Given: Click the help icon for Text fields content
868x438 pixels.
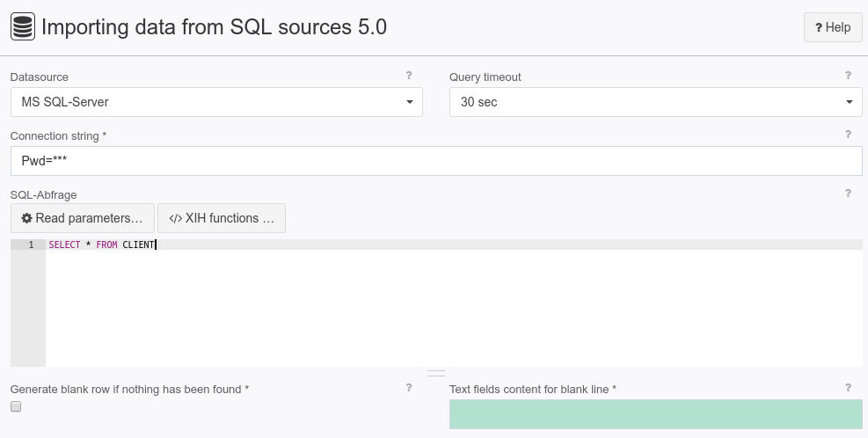Looking at the screenshot, I should tap(848, 388).
